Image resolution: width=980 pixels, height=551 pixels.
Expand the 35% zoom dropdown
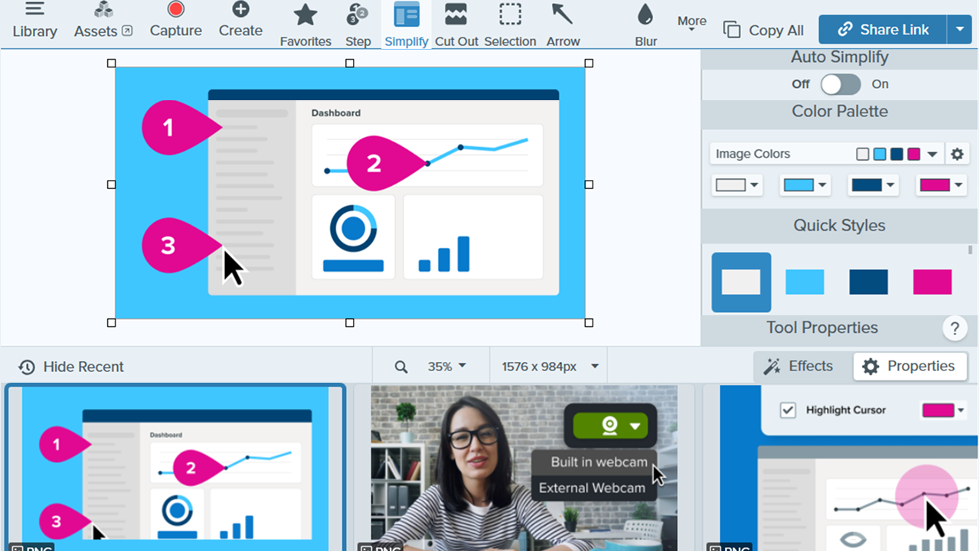click(x=447, y=367)
